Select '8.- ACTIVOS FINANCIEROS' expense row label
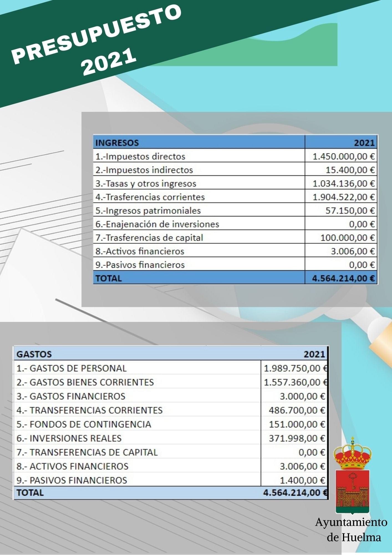The width and height of the screenshot is (392, 555). coord(72,466)
